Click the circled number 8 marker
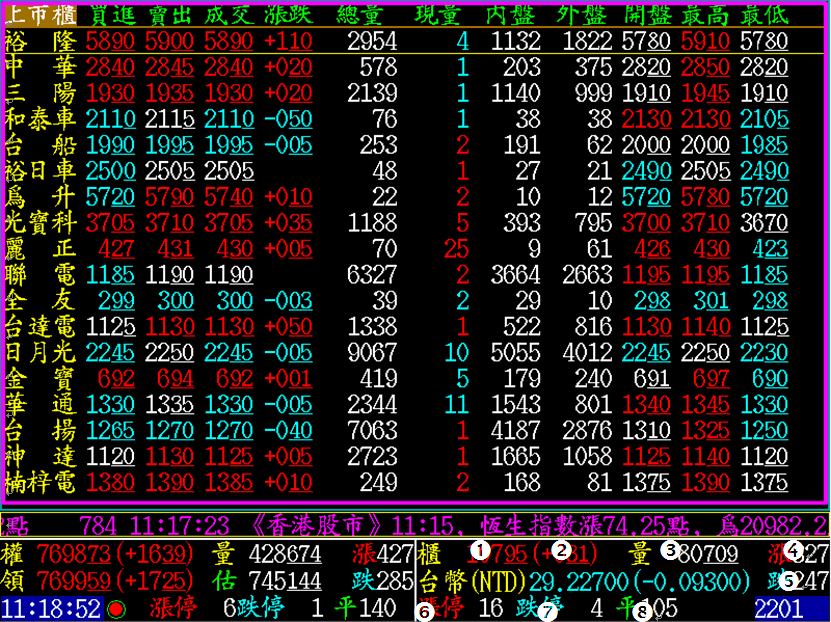The width and height of the screenshot is (831, 622). coord(640,610)
